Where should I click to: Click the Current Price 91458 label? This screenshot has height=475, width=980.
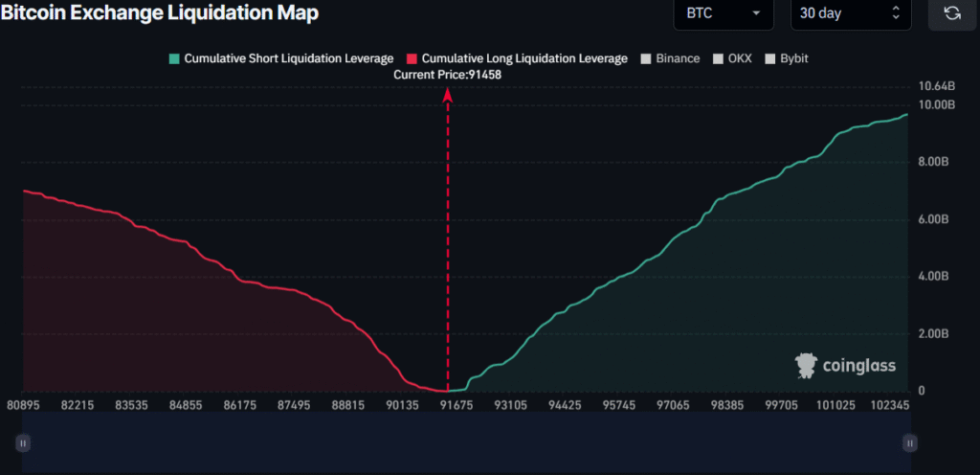pyautogui.click(x=447, y=75)
